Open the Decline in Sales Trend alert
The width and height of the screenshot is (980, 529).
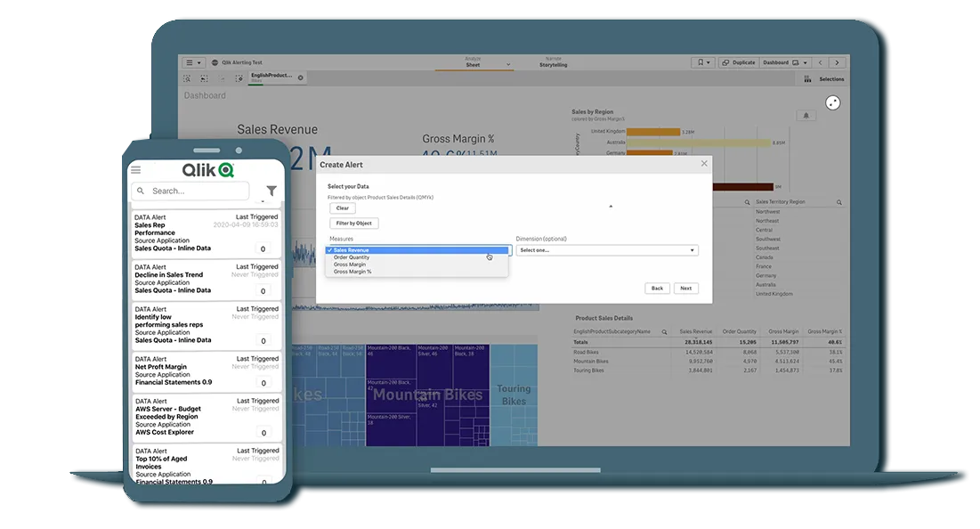click(x=207, y=279)
